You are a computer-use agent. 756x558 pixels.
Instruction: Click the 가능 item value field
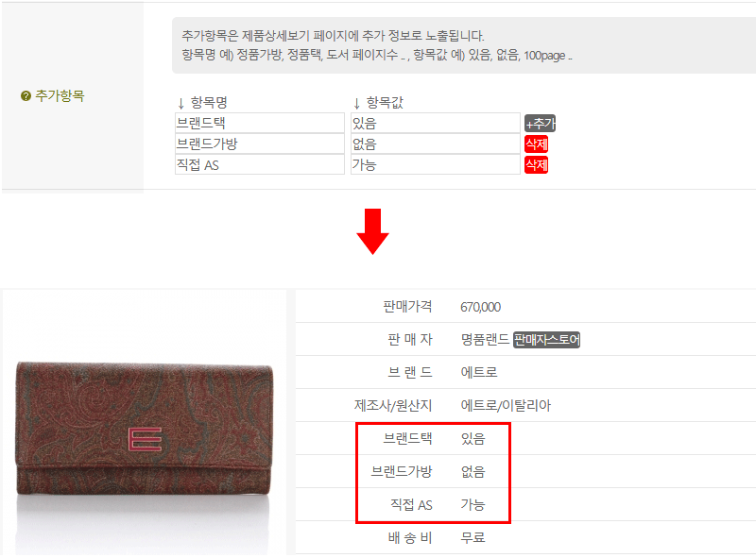tap(436, 164)
